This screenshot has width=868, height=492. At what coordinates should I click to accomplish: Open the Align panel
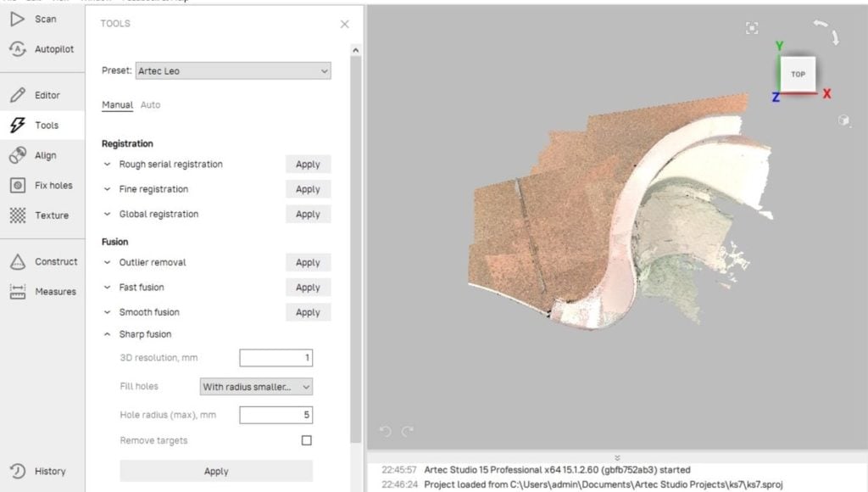[42, 155]
